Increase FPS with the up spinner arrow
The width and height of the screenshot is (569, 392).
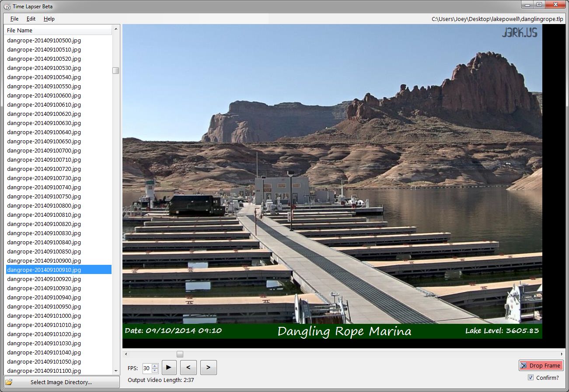coord(155,366)
